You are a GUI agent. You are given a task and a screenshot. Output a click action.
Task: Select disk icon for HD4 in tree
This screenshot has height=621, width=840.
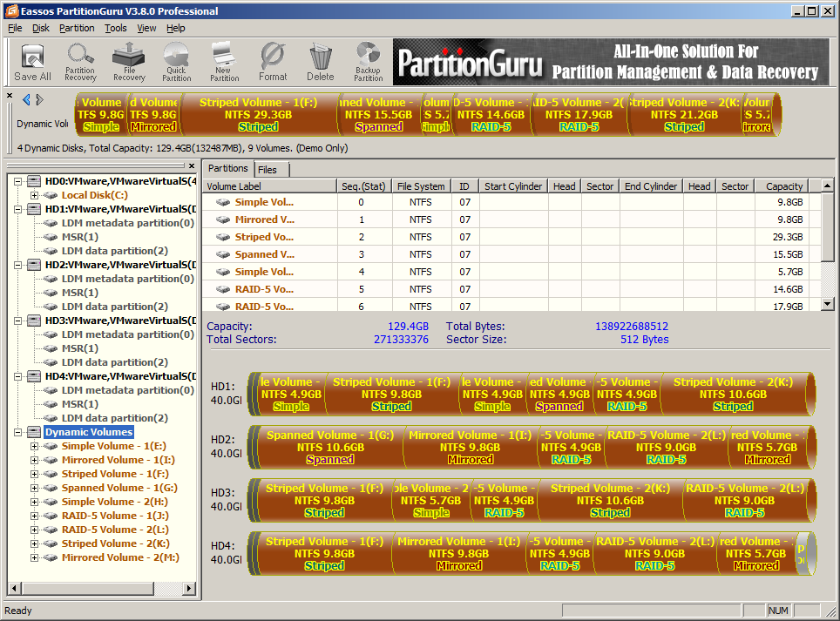coord(34,376)
